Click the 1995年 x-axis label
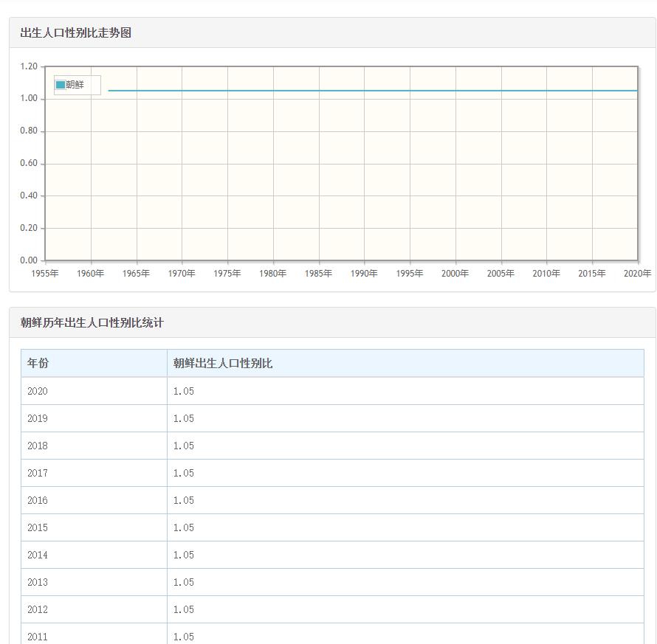The height and width of the screenshot is (644, 657). [x=410, y=274]
